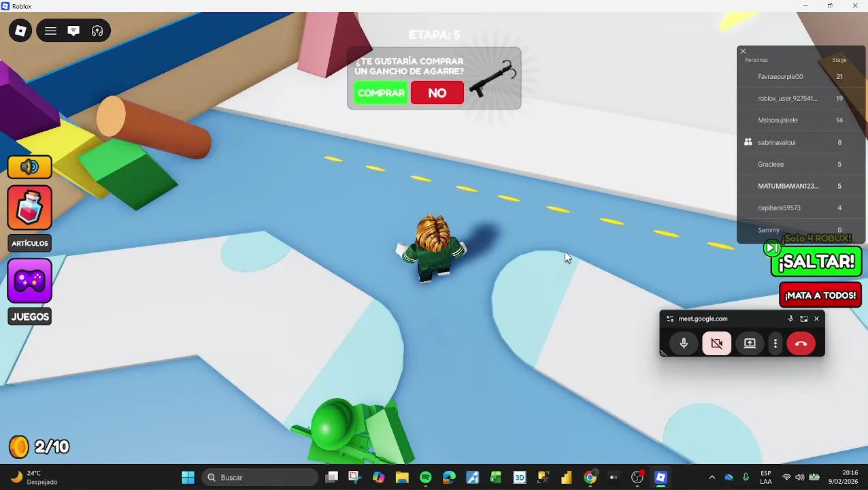Click the ARTÍCULOS label
This screenshot has height=490, width=868.
tap(30, 243)
